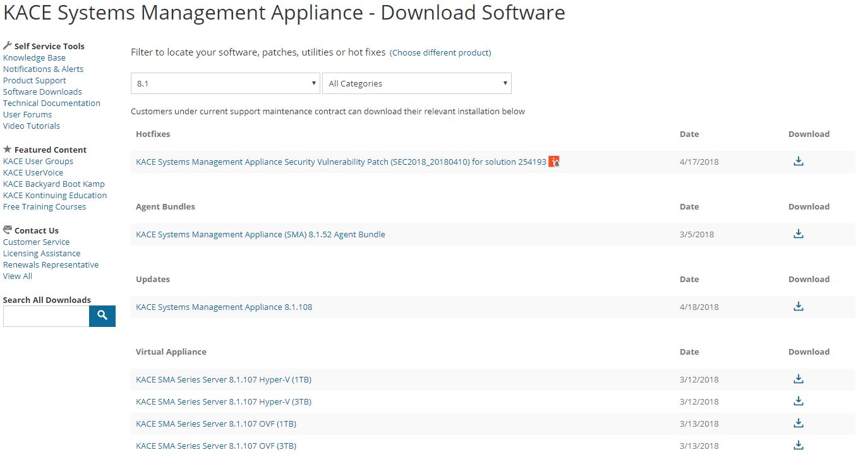This screenshot has width=868, height=462.
Task: Open Licensing Assistance
Action: [42, 254]
